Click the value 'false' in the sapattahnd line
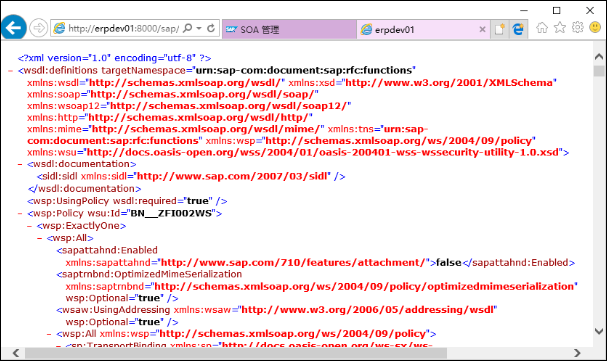The width and height of the screenshot is (607, 362). click(x=449, y=263)
